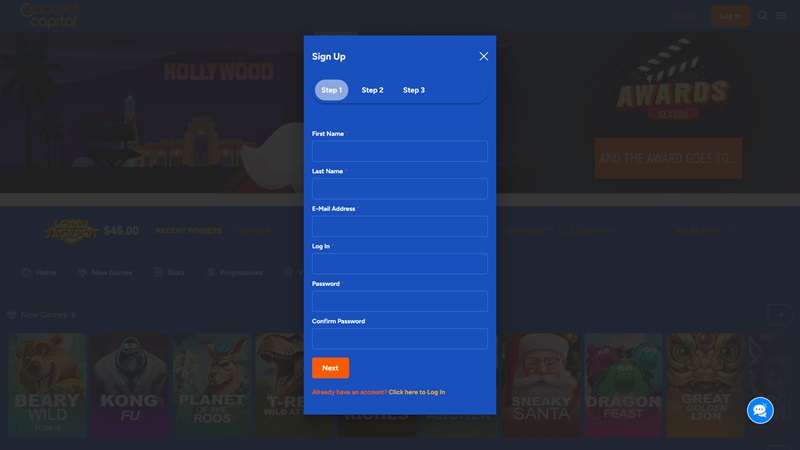Focus the First Name input field
The height and width of the screenshot is (450, 800).
pyautogui.click(x=400, y=151)
